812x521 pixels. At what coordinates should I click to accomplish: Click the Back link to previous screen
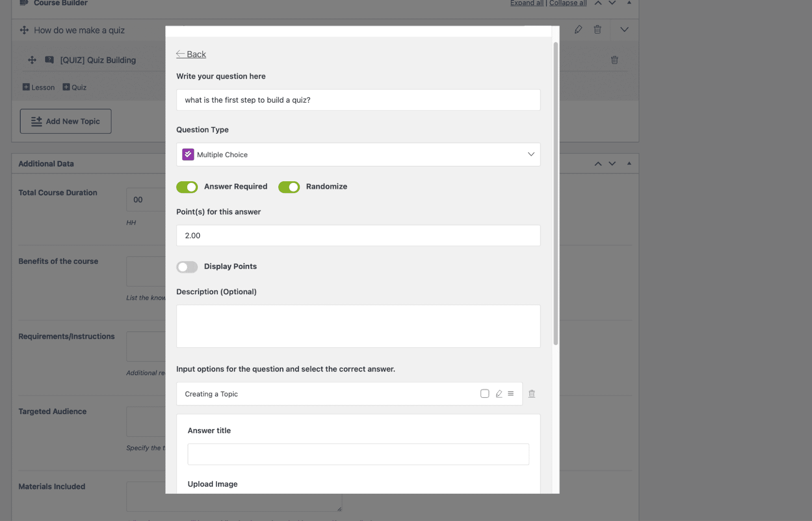tap(191, 54)
